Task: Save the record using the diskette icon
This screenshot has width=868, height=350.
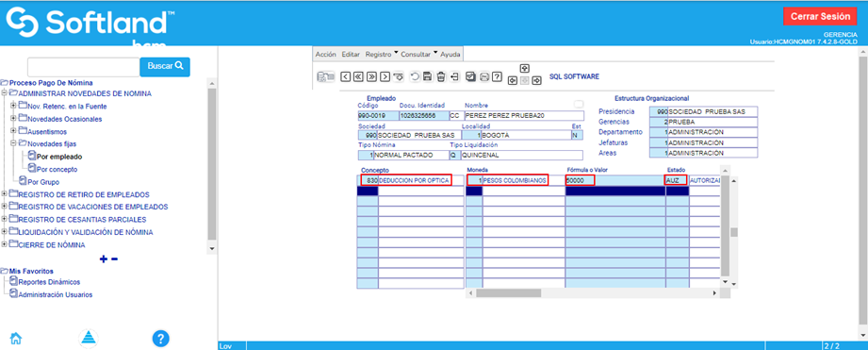Action: pos(427,76)
